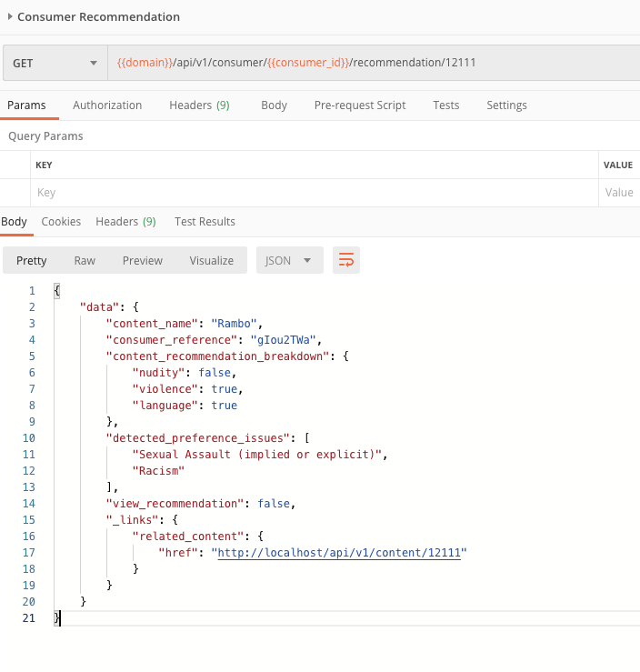This screenshot has height=672, width=640.
Task: Open the request Headers (9) tab
Action: click(199, 105)
